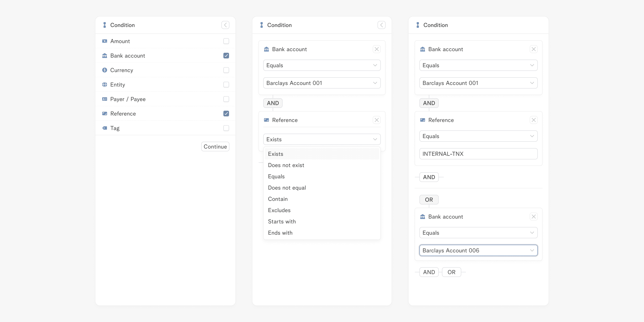Choose 'Starts with' from the operator list
This screenshot has height=322, width=644.
pos(282,222)
